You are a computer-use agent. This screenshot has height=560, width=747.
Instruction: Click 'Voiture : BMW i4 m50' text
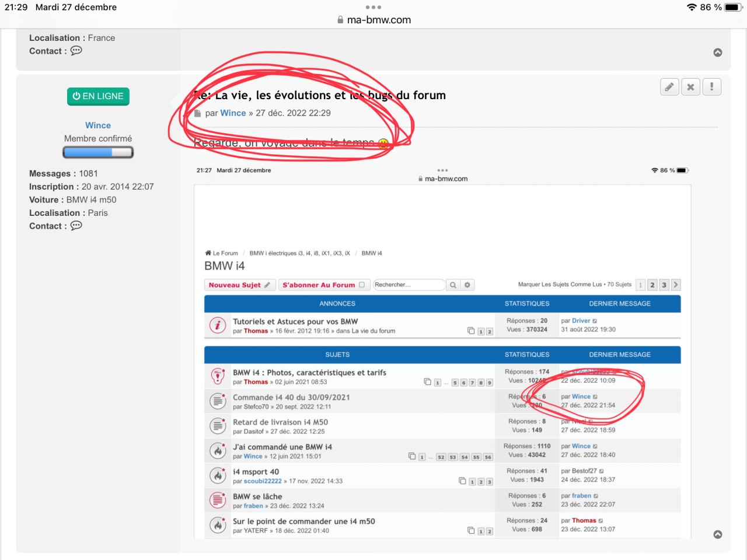pyautogui.click(x=73, y=199)
